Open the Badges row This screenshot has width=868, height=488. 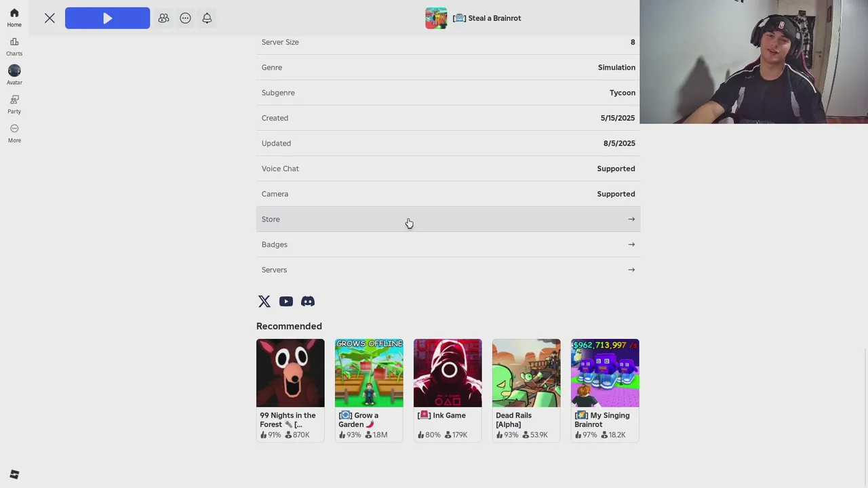(448, 245)
